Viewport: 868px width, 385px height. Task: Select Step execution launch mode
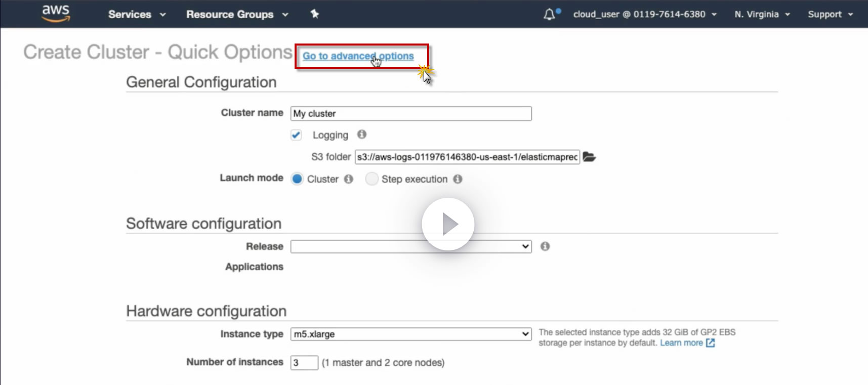(372, 179)
